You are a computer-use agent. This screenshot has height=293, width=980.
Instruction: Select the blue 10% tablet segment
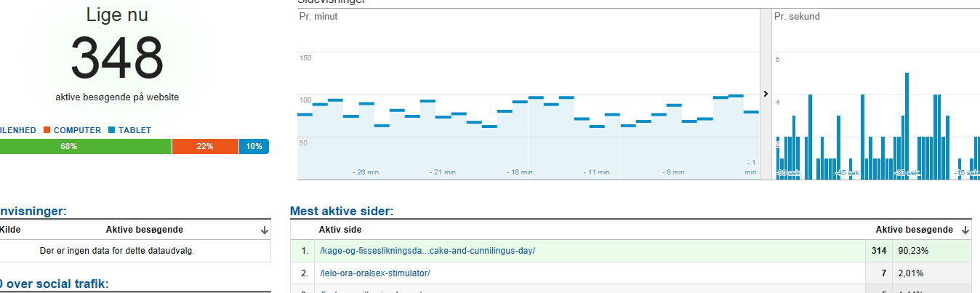pyautogui.click(x=254, y=146)
